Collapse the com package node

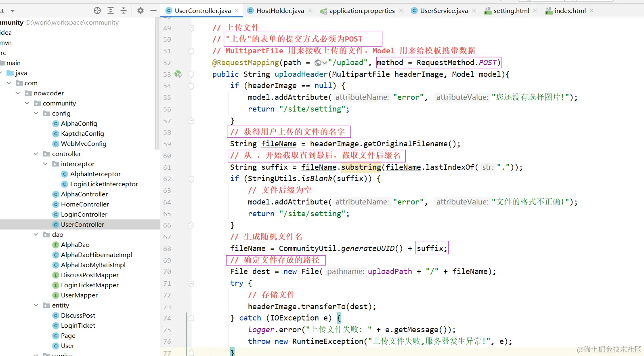pos(9,83)
